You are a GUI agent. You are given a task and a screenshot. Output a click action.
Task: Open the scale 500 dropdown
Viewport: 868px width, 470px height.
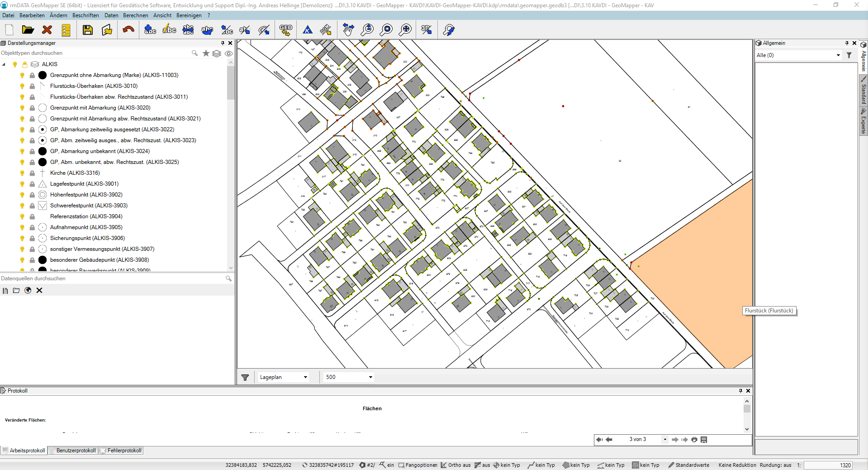tap(370, 377)
